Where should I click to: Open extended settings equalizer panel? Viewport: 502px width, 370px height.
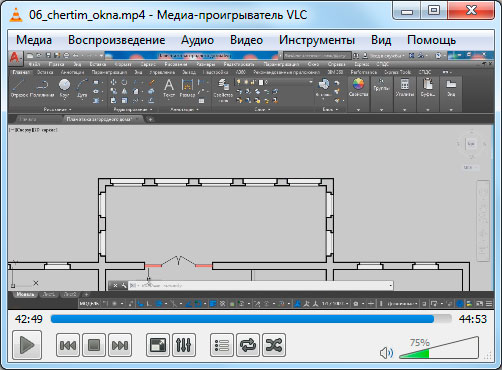click(x=184, y=345)
